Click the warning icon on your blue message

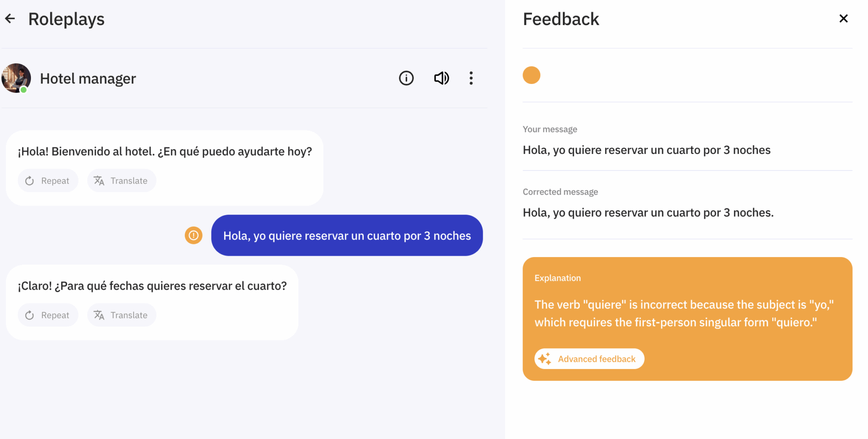[x=194, y=235]
